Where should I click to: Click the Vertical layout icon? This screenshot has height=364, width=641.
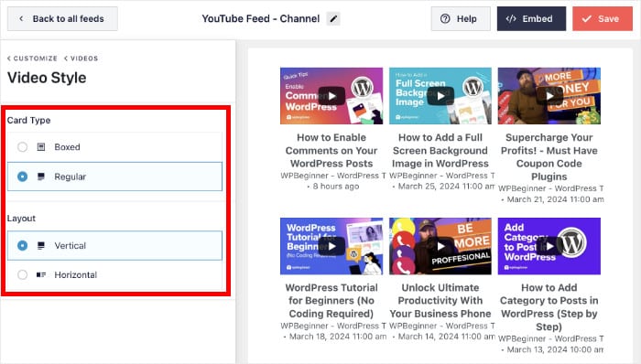tap(41, 246)
